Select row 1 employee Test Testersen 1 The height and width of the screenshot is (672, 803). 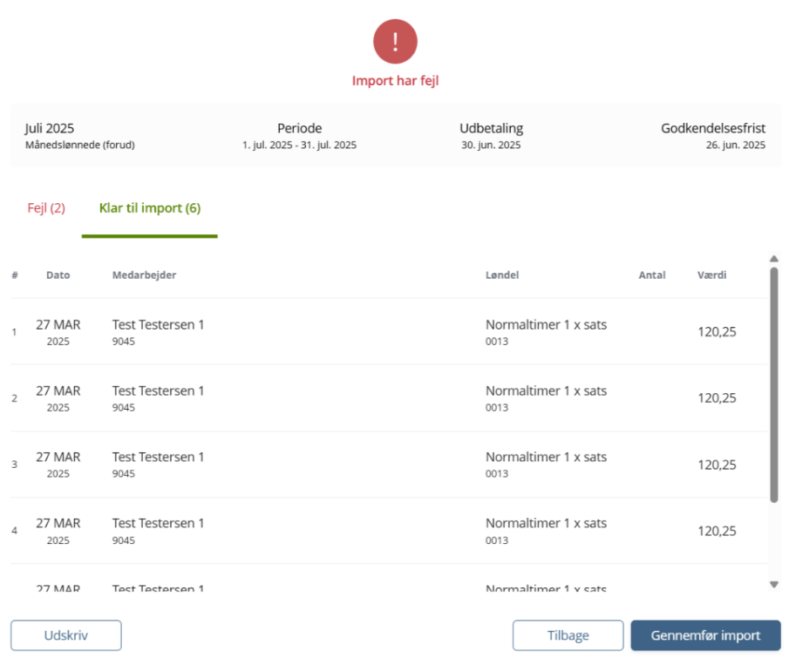[158, 325]
